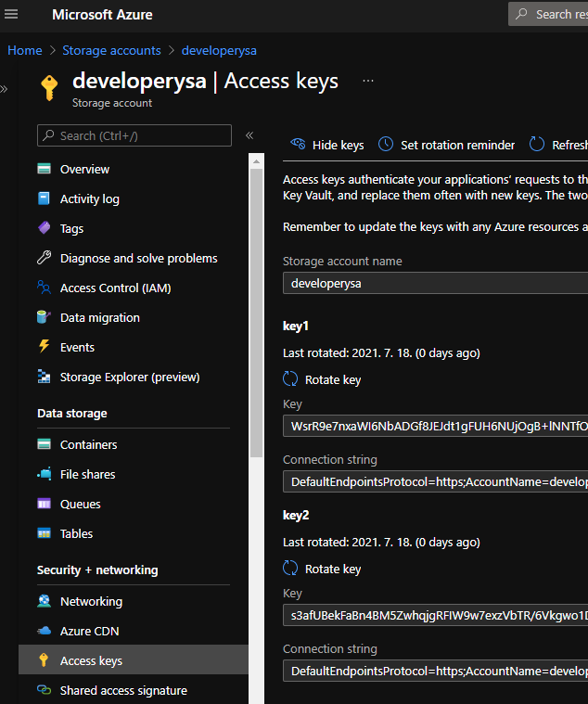Click the Storage Explorer icon
Screen dimensions: 588x704
click(44, 377)
